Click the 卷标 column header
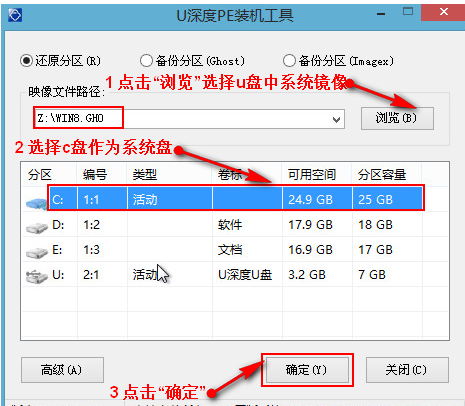Viewport: 465px width, 406px height. (230, 174)
